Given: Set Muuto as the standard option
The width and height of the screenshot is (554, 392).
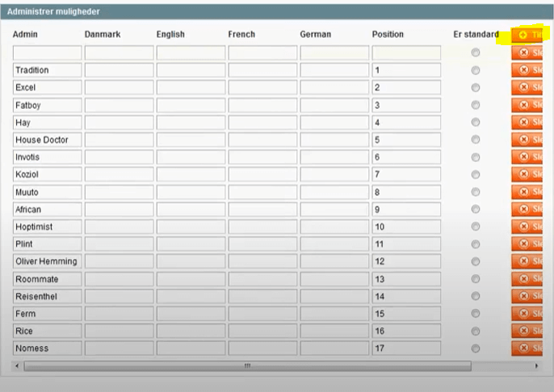Looking at the screenshot, I should click(x=476, y=192).
